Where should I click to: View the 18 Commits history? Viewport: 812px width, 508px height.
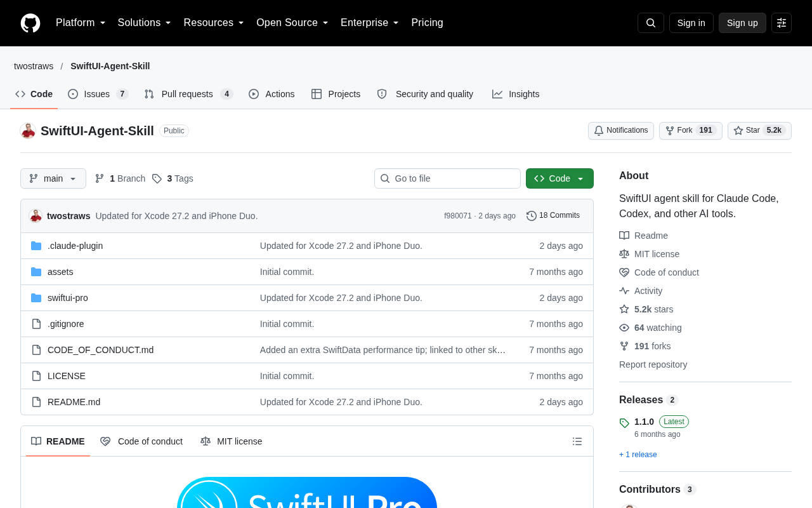tap(553, 216)
